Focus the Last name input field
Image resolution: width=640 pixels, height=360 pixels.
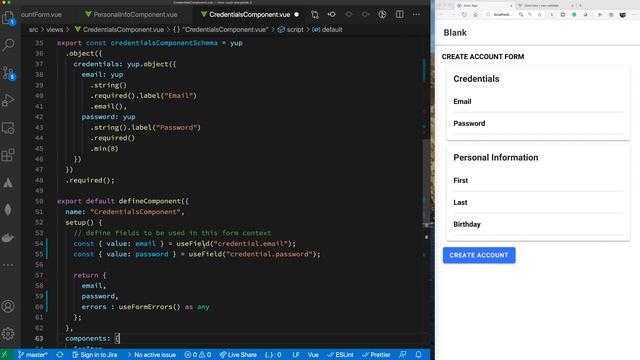point(538,202)
